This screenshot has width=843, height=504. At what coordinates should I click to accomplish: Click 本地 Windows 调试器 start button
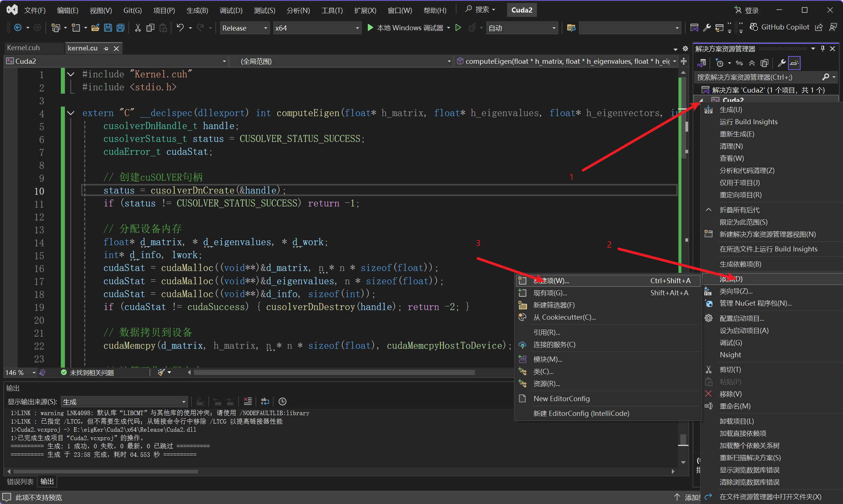405,28
